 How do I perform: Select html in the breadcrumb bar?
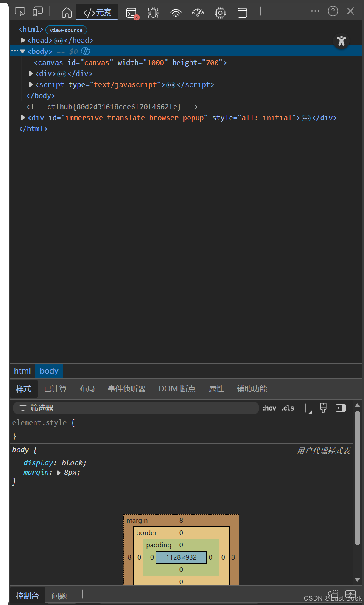pyautogui.click(x=22, y=371)
